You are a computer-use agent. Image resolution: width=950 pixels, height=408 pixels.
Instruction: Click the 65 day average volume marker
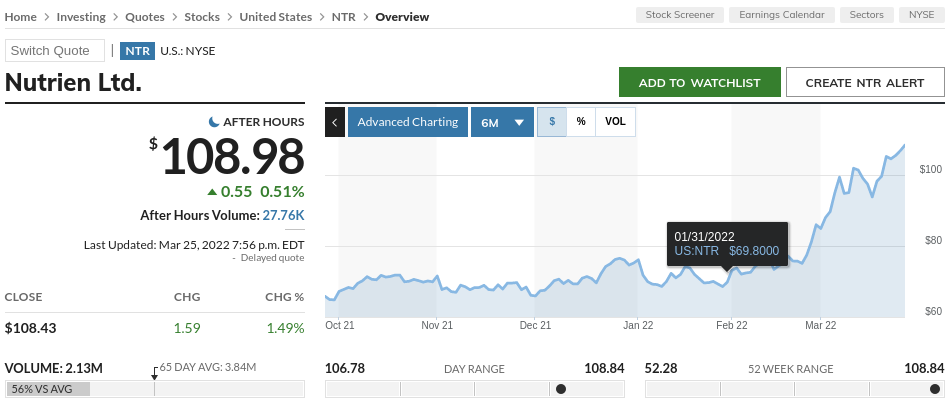click(x=154, y=373)
